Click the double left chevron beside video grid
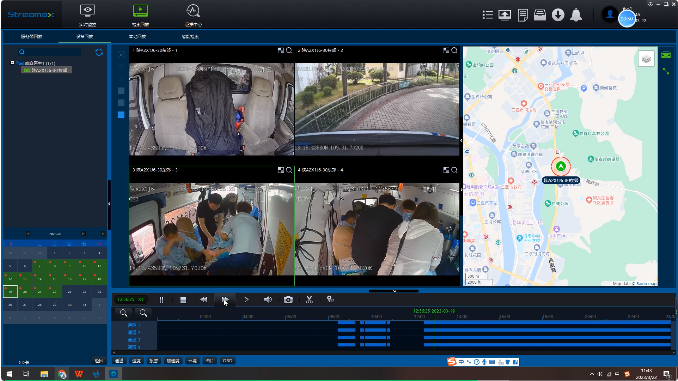The height and width of the screenshot is (381, 678). point(121,67)
